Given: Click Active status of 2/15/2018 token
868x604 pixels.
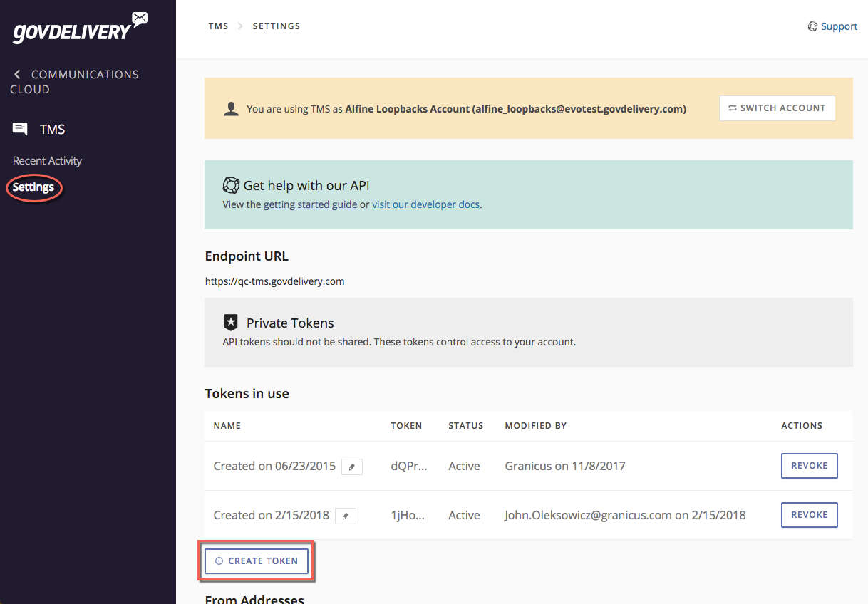Looking at the screenshot, I should click(464, 516).
